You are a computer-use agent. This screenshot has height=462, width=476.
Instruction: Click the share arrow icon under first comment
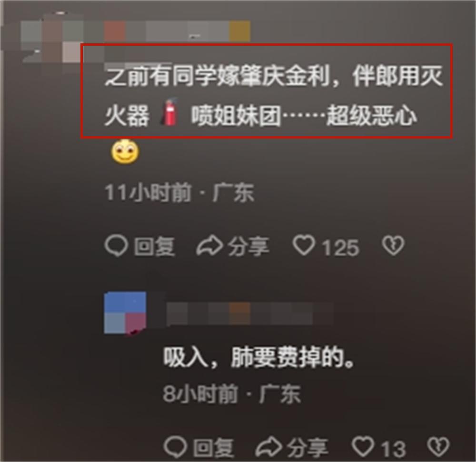pyautogui.click(x=210, y=246)
